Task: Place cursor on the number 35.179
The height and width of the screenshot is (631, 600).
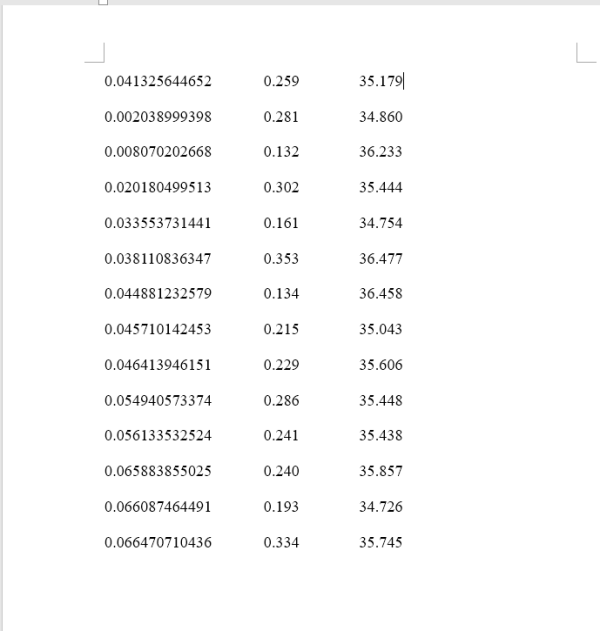Action: (380, 81)
